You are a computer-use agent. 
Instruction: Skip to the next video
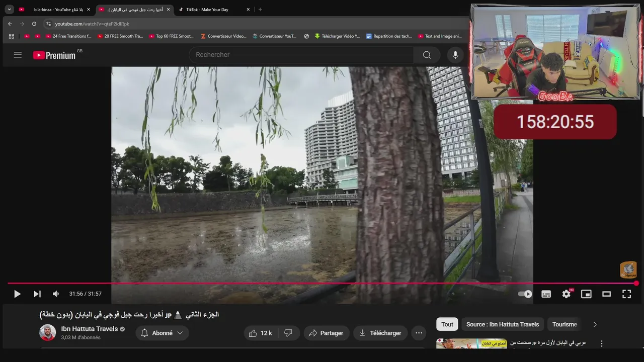pos(37,294)
